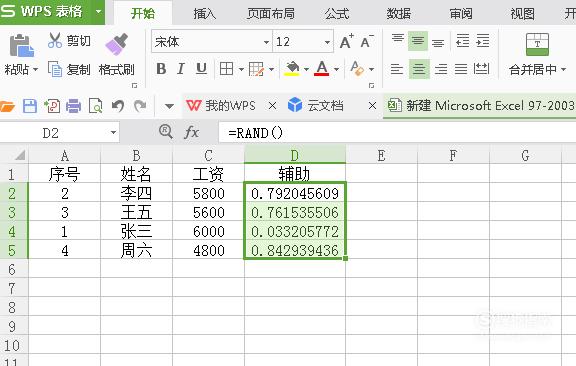Viewport: 576px width, 366px height.
Task: Select cell containing 张三
Action: coord(136,232)
